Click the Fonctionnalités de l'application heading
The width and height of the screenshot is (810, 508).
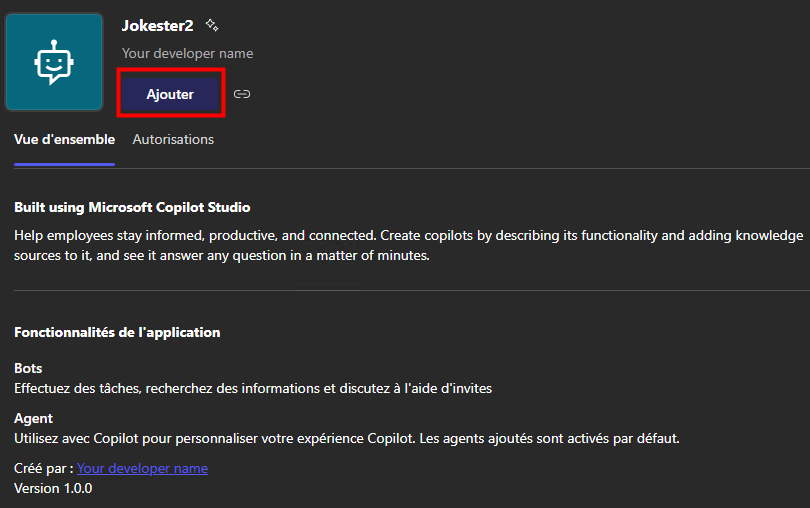click(x=117, y=332)
